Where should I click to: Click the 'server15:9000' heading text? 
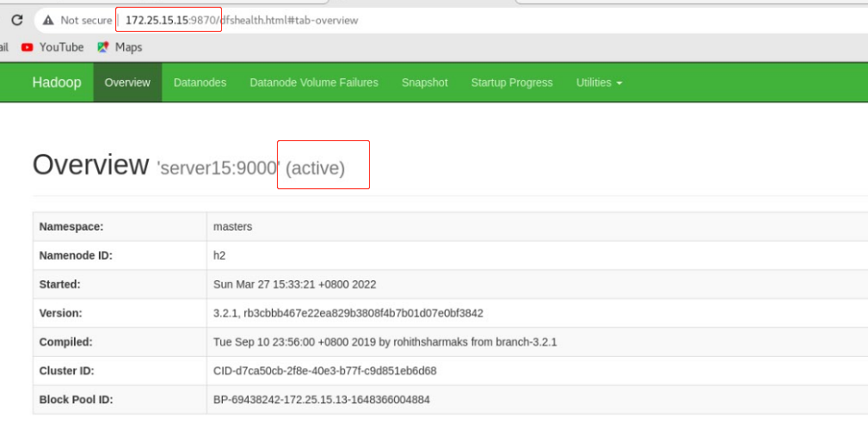(x=219, y=169)
